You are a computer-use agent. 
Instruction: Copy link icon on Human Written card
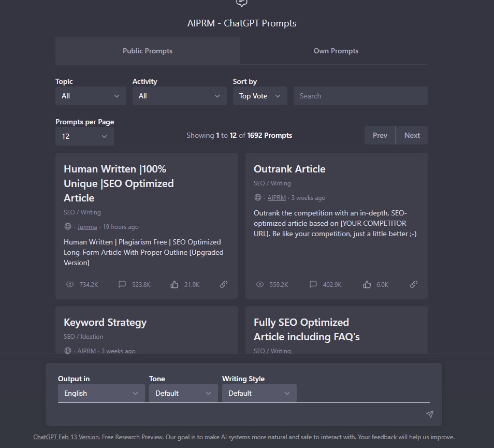tap(224, 284)
